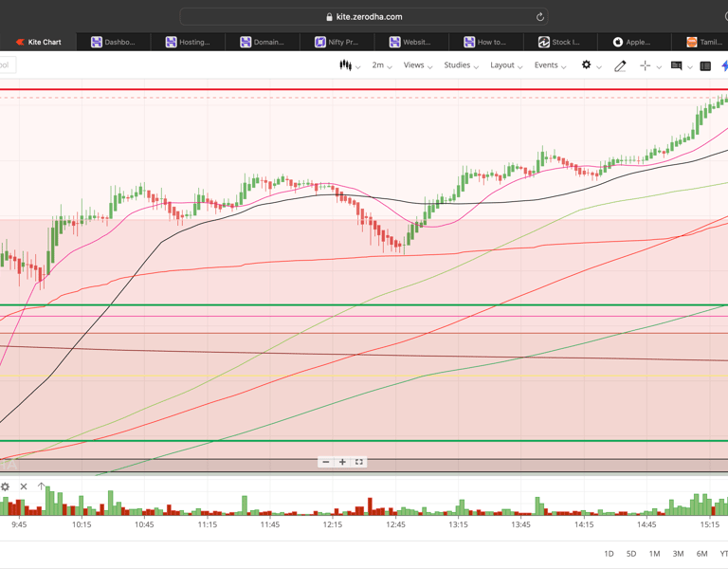This screenshot has height=569, width=728.
Task: Switch to the Apple... browser tab
Action: click(x=635, y=42)
